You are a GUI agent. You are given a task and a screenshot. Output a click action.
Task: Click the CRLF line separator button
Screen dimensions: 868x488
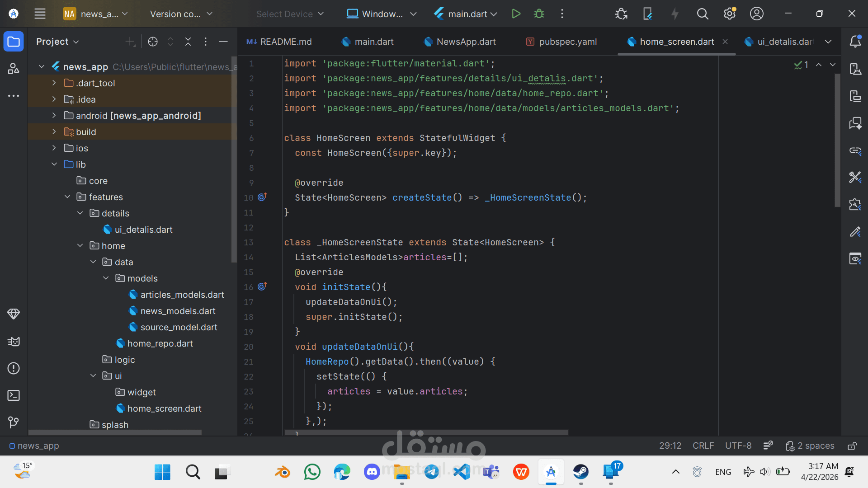[703, 446]
